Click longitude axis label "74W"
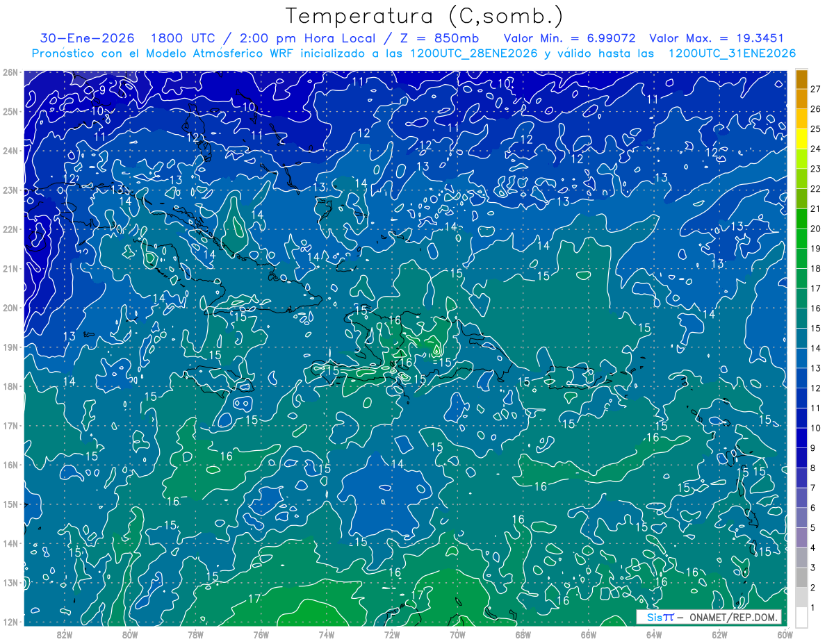 tap(327, 635)
